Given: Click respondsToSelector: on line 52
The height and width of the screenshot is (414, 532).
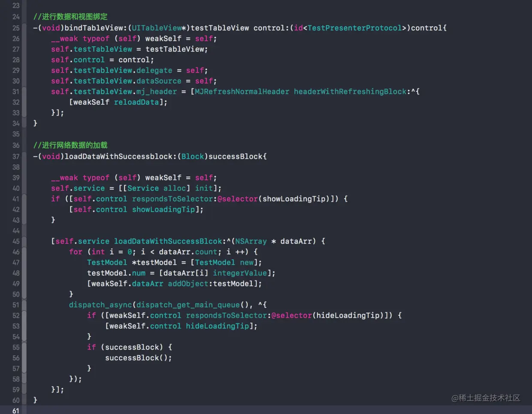Looking at the screenshot, I should click(229, 316).
